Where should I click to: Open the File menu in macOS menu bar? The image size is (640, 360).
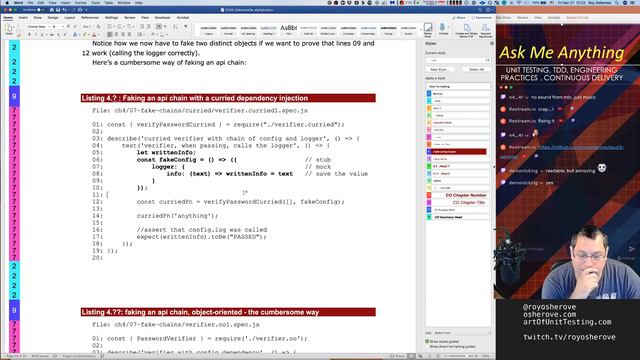point(30,2)
